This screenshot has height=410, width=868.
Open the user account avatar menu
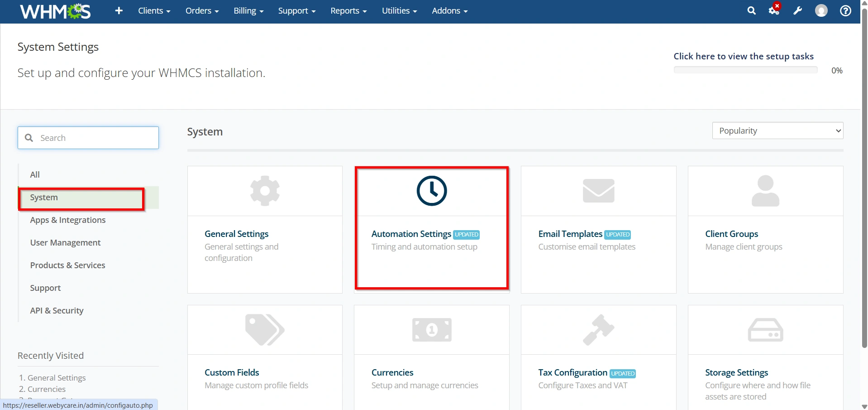[x=821, y=10]
